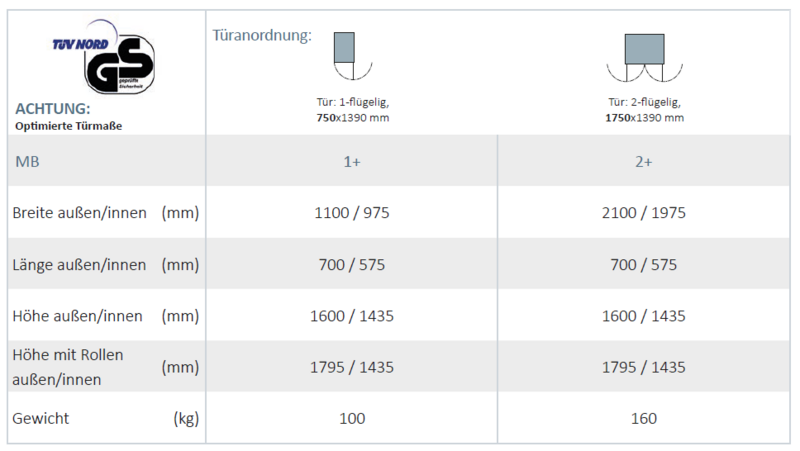Click the 1+ model column header

click(352, 162)
